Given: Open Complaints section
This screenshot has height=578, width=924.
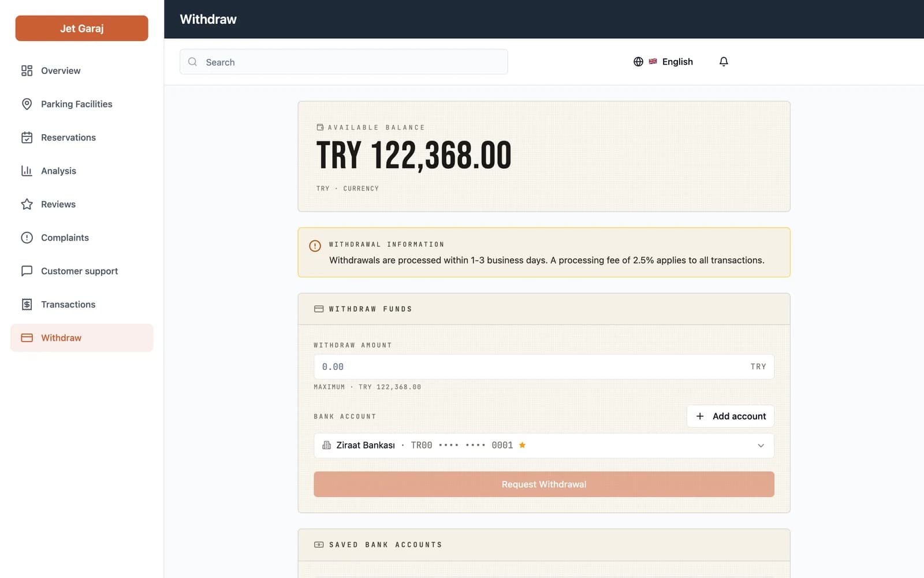Looking at the screenshot, I should [81, 238].
